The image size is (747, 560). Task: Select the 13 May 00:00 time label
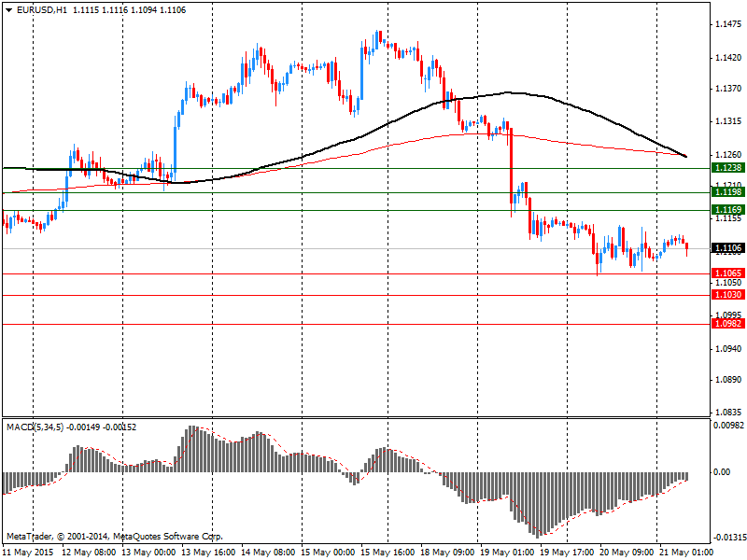149,553
